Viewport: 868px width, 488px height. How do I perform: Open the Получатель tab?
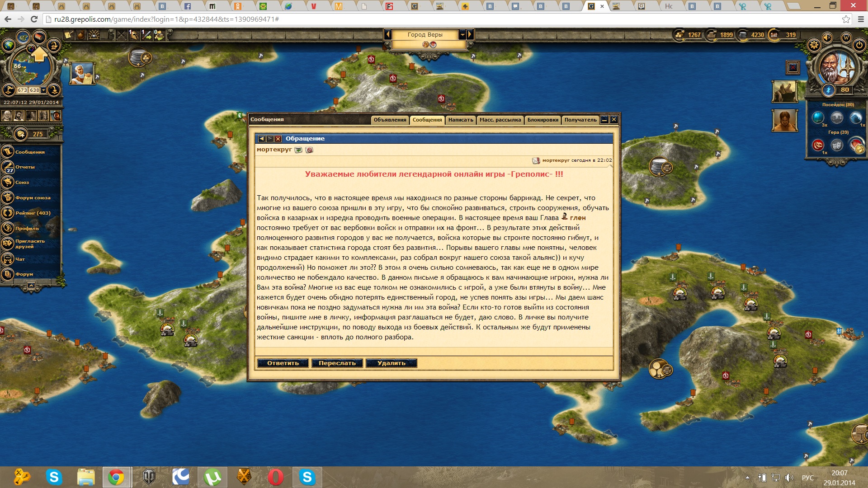coord(580,120)
